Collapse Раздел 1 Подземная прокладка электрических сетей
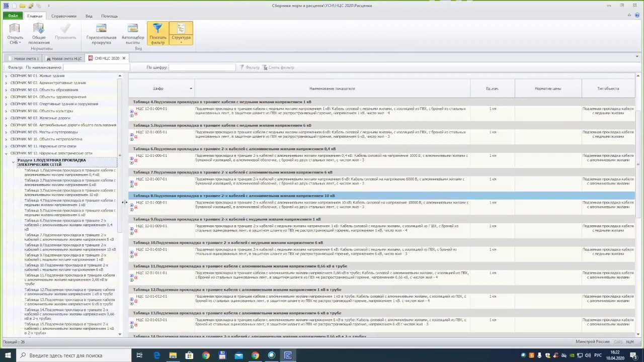This screenshot has height=362, width=644. (13, 162)
